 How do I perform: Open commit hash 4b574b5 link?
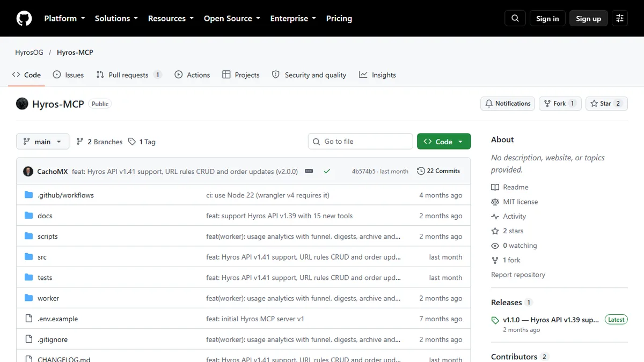[363, 171]
